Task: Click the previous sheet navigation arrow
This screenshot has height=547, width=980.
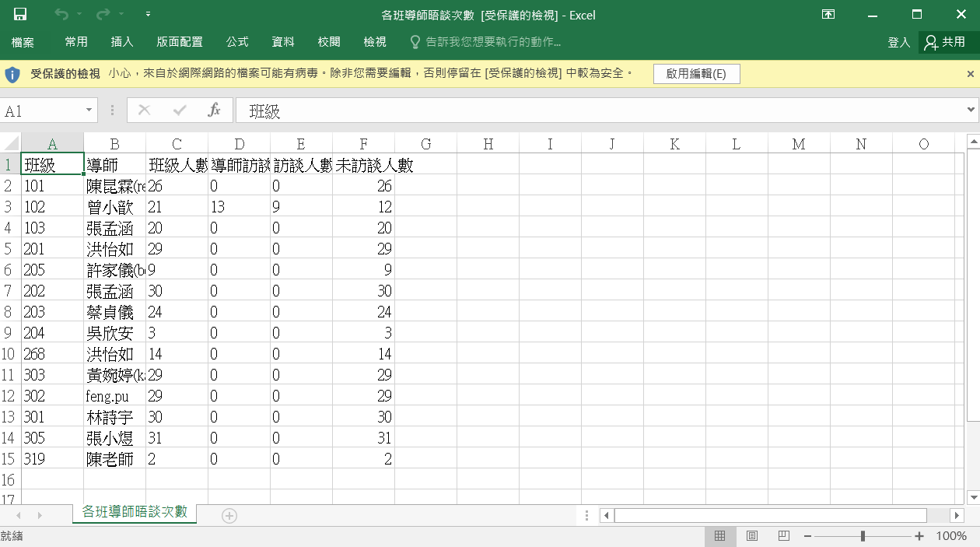Action: [x=18, y=515]
